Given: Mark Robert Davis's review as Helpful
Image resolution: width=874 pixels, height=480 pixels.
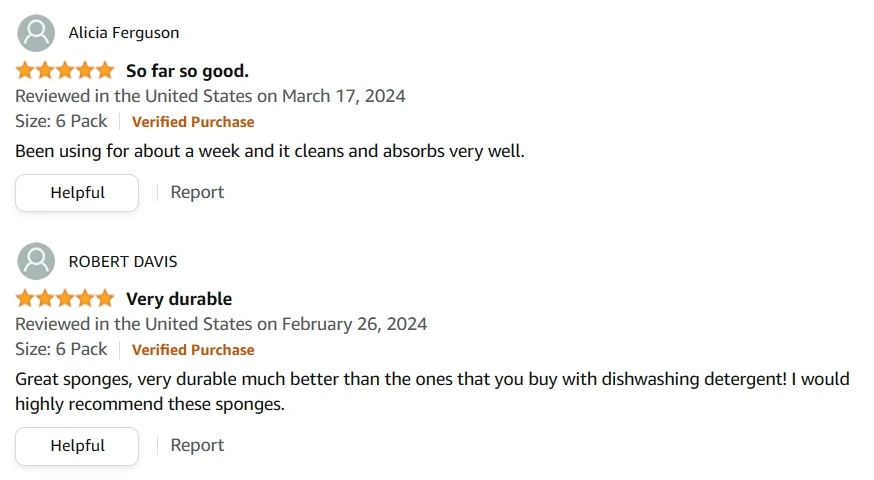Looking at the screenshot, I should (x=77, y=446).
